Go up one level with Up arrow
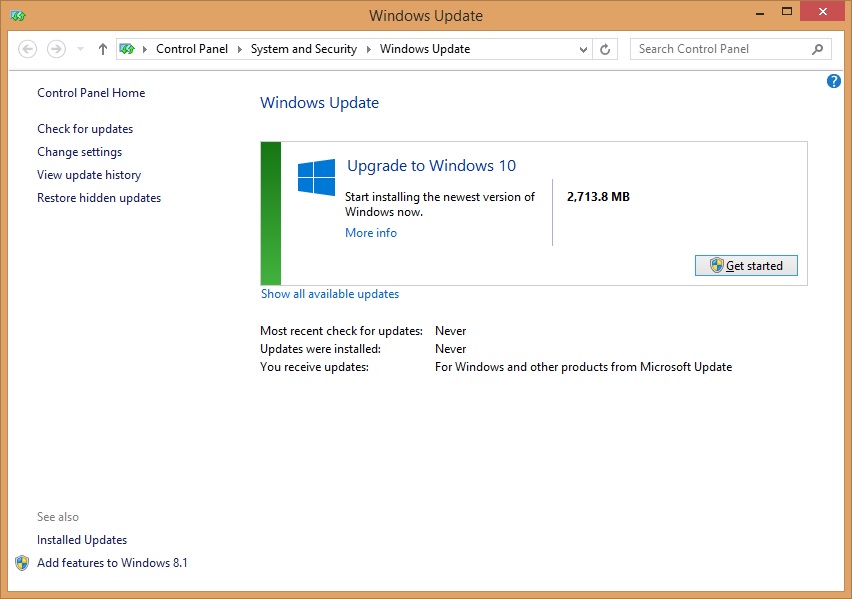852x599 pixels. click(103, 49)
